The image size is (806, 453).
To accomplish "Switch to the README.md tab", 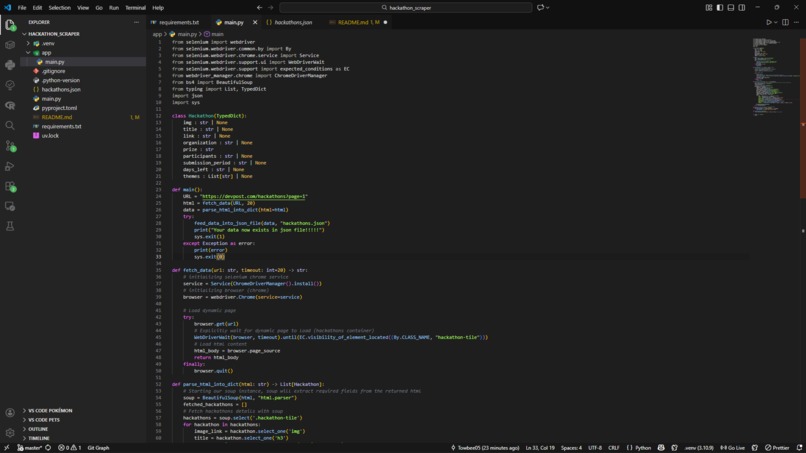I will pyautogui.click(x=358, y=22).
